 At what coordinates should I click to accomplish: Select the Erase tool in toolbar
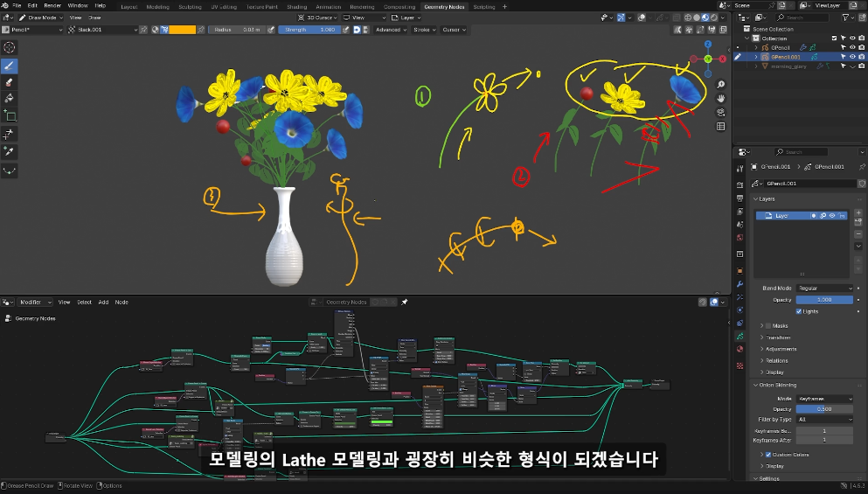click(x=10, y=81)
